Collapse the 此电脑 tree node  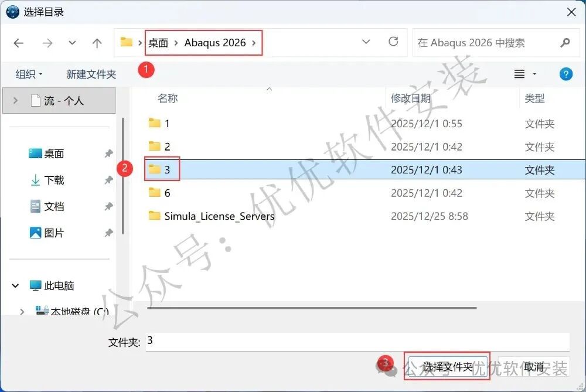click(15, 286)
